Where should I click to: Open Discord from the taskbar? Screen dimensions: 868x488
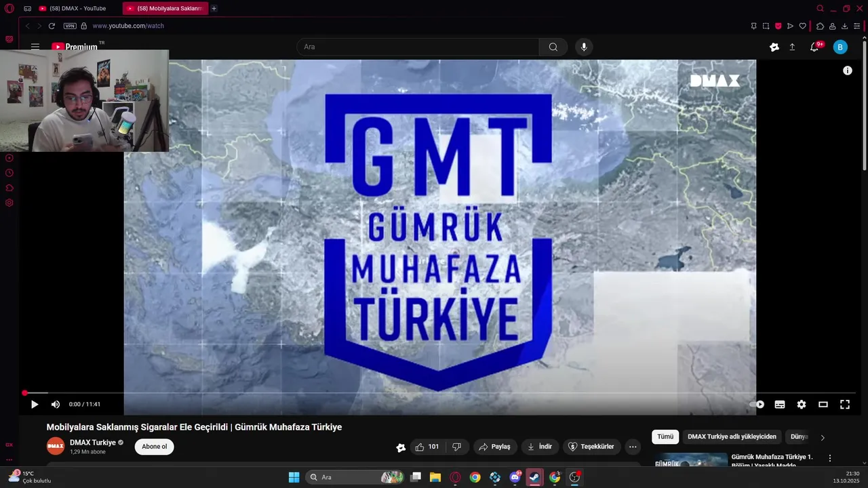(515, 477)
